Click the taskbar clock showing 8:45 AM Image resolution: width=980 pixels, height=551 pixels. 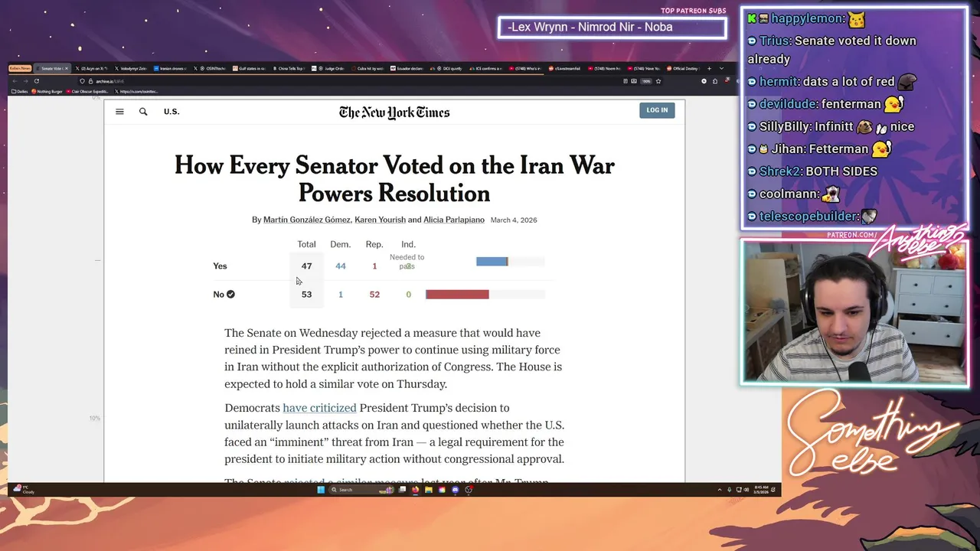pyautogui.click(x=761, y=490)
